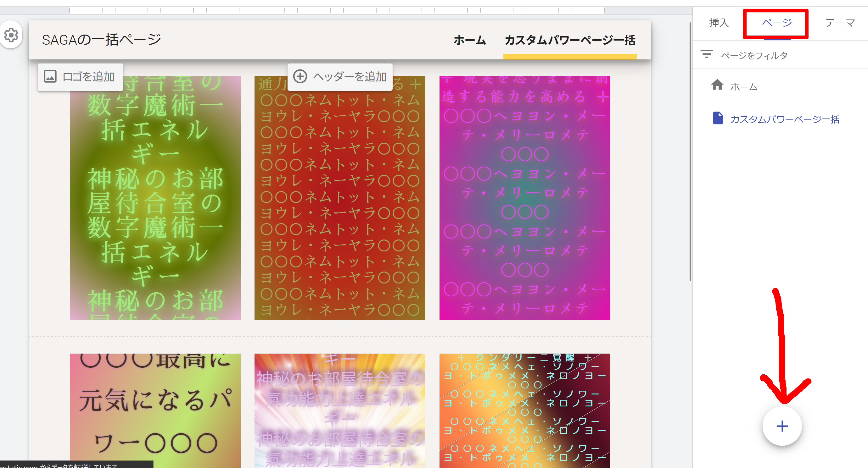Click the filter icon beside ページをフィルタ
The image size is (868, 468).
click(707, 54)
